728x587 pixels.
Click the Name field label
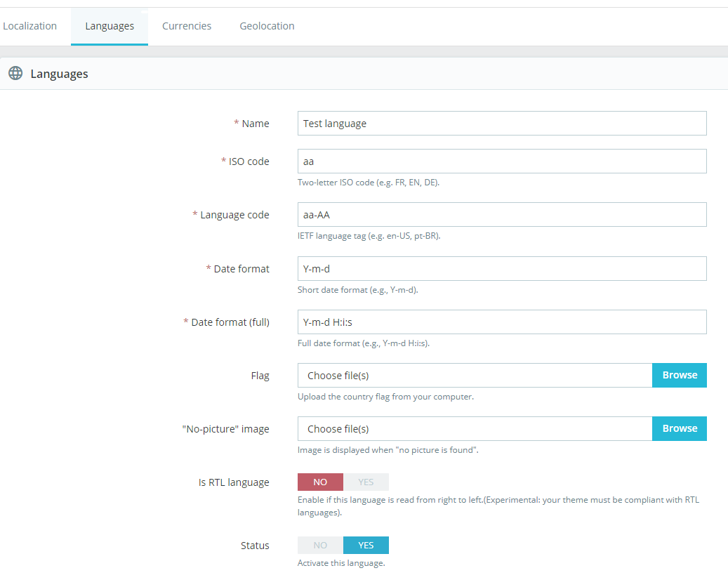256,124
